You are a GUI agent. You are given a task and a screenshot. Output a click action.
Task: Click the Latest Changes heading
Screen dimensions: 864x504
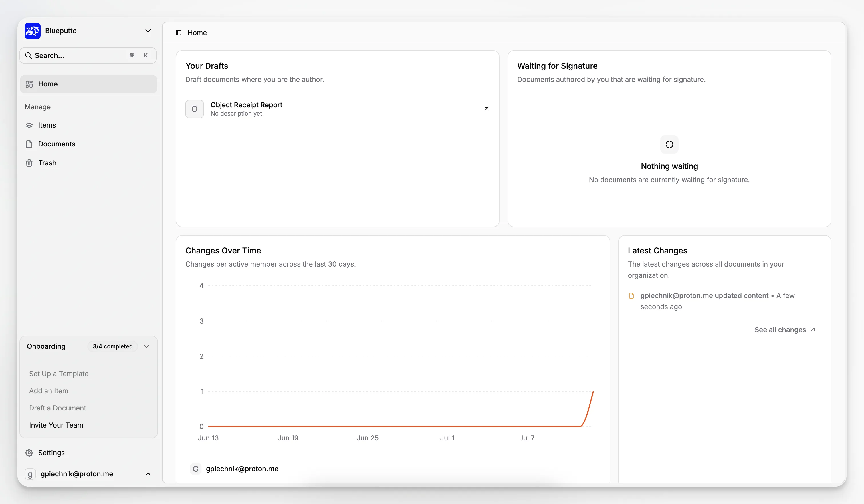tap(657, 251)
